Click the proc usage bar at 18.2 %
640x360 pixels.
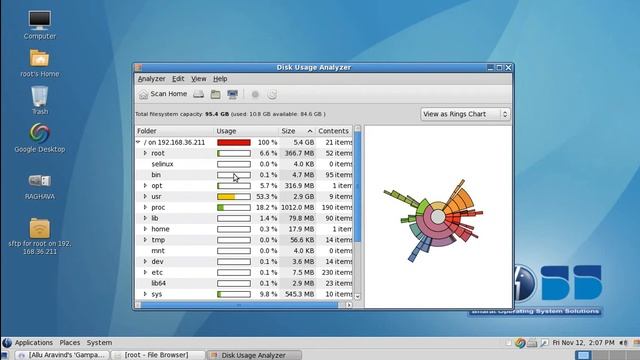(234, 208)
